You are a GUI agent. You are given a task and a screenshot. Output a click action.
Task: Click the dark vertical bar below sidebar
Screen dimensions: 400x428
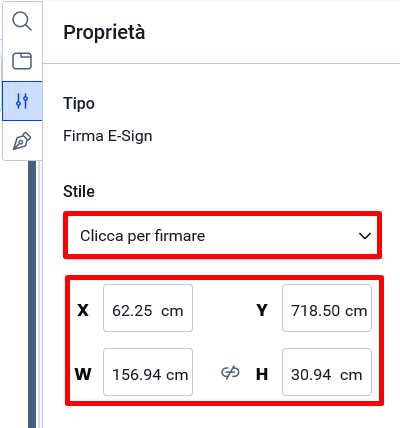(x=32, y=294)
